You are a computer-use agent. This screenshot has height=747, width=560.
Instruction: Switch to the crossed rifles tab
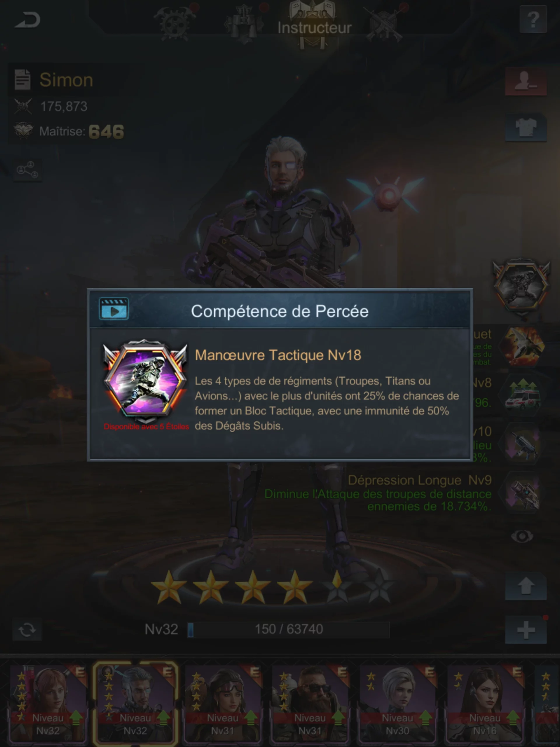click(x=384, y=23)
